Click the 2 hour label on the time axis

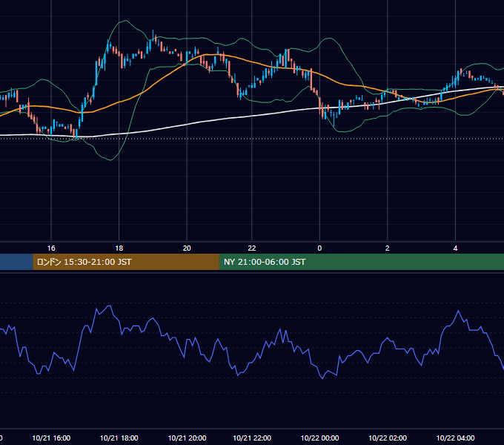pyautogui.click(x=388, y=248)
